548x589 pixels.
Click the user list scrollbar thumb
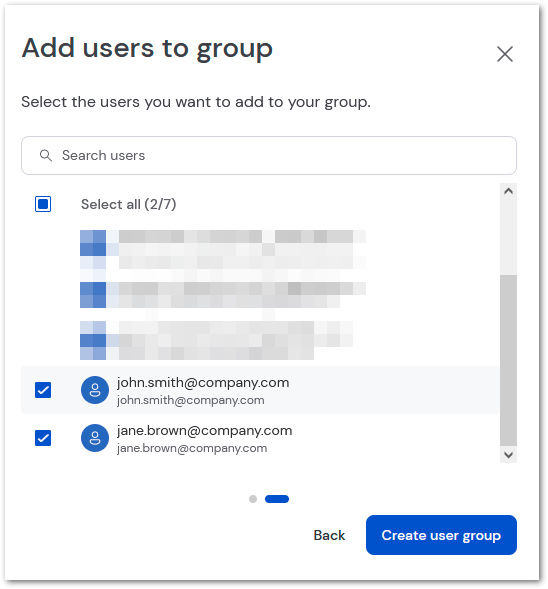click(x=508, y=360)
